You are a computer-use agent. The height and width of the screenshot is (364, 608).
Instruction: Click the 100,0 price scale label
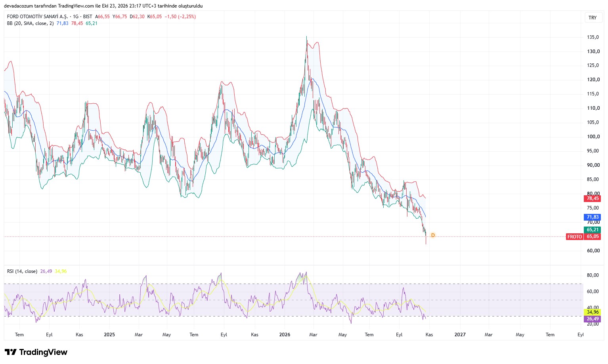(593, 137)
